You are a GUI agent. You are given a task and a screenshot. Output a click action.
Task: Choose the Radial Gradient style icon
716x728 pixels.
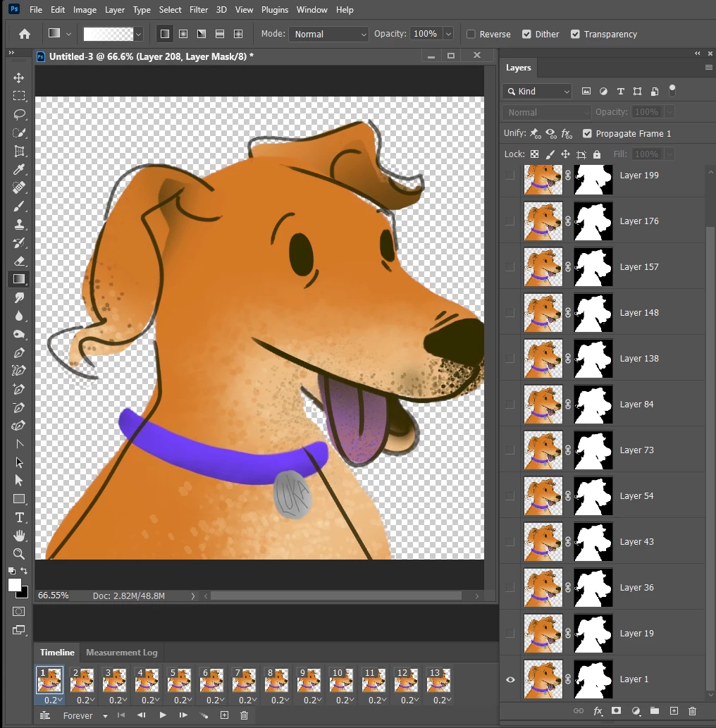click(x=183, y=34)
